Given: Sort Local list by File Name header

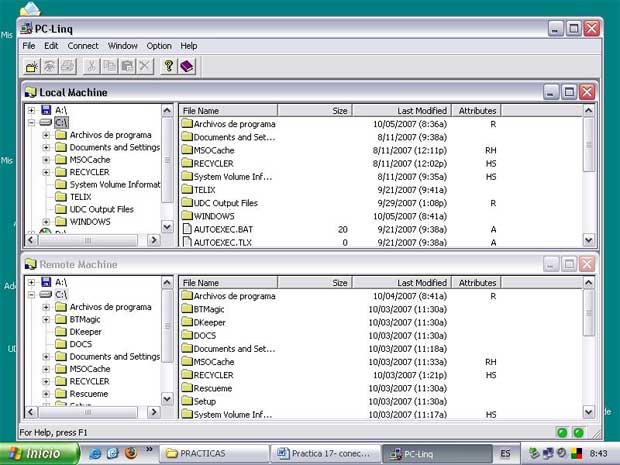Looking at the screenshot, I should [228, 111].
